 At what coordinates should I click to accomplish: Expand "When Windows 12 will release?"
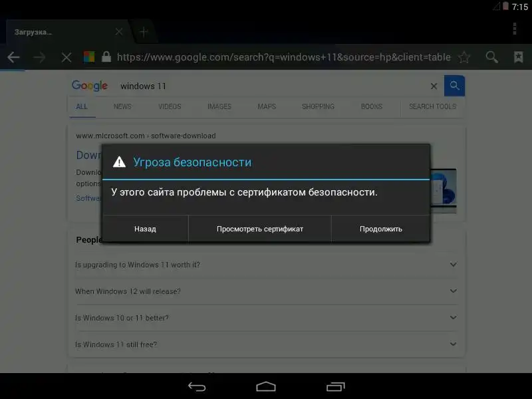pos(266,291)
